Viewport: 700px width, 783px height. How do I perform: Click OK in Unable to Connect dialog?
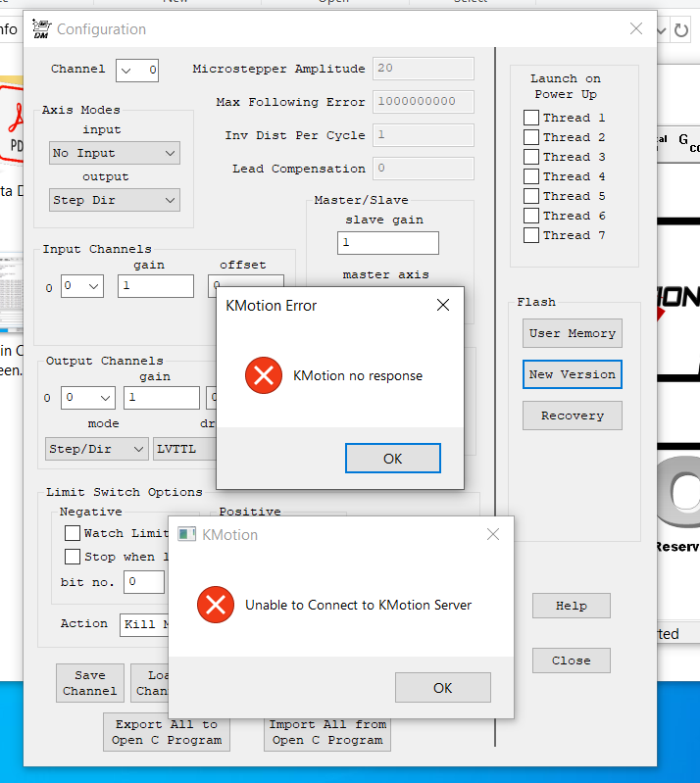click(442, 687)
